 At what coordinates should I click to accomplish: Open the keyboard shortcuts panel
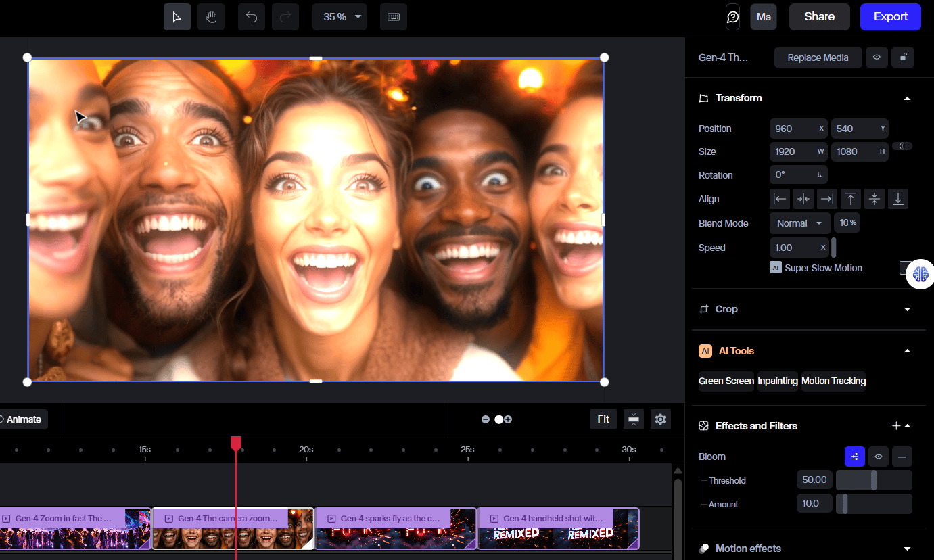pyautogui.click(x=393, y=17)
